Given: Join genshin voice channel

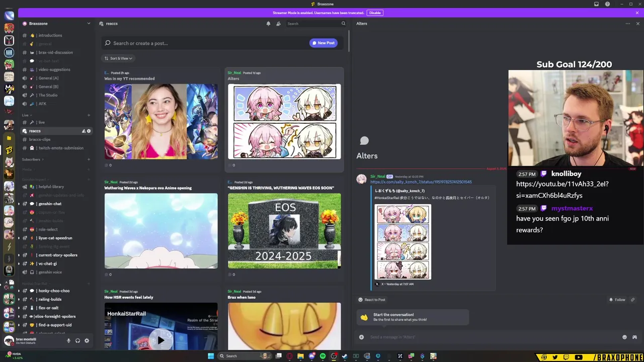Looking at the screenshot, I should coord(56,272).
